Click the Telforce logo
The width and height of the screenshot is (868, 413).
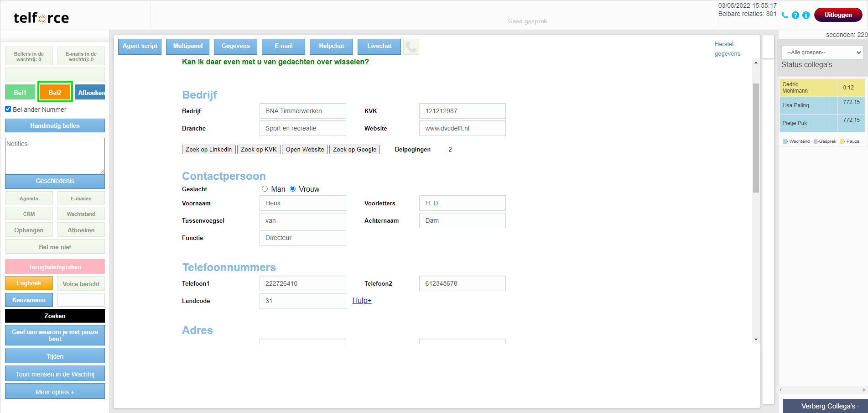(x=41, y=18)
